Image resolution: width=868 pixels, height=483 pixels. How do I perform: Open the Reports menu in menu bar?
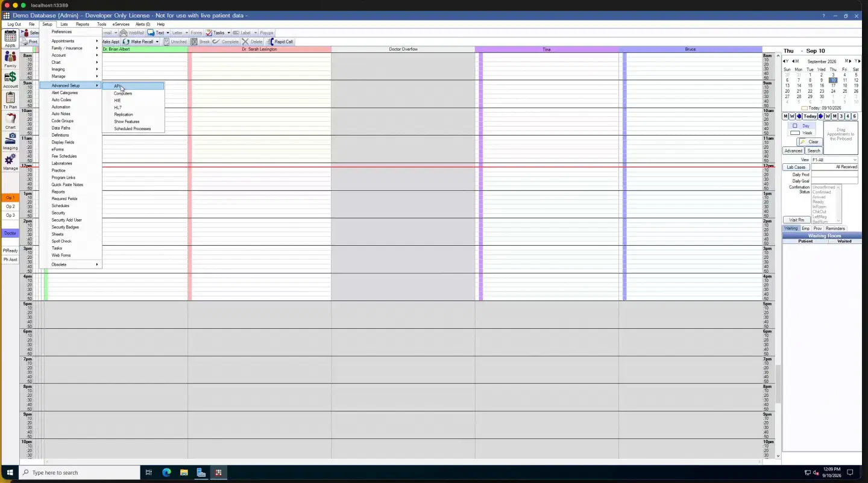coord(83,24)
